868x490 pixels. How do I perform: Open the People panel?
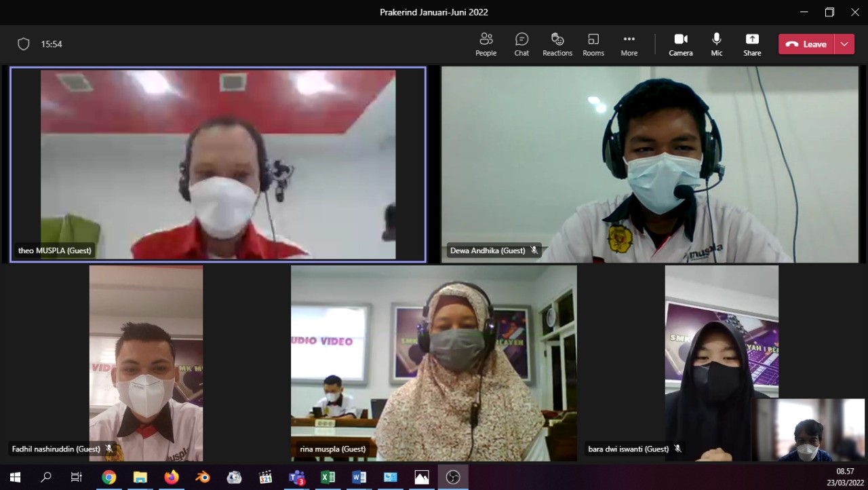[x=486, y=44]
